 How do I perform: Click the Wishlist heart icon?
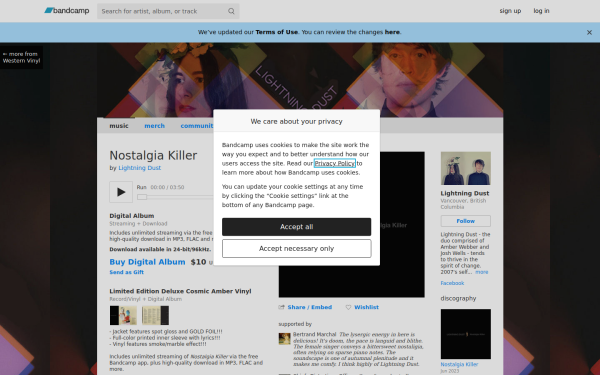pyautogui.click(x=348, y=307)
